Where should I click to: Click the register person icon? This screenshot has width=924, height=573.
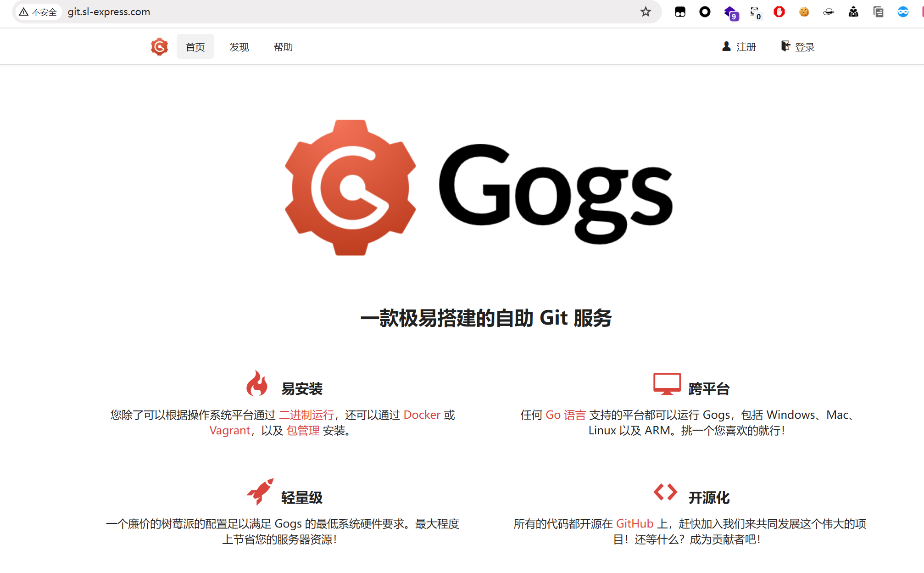(x=726, y=46)
